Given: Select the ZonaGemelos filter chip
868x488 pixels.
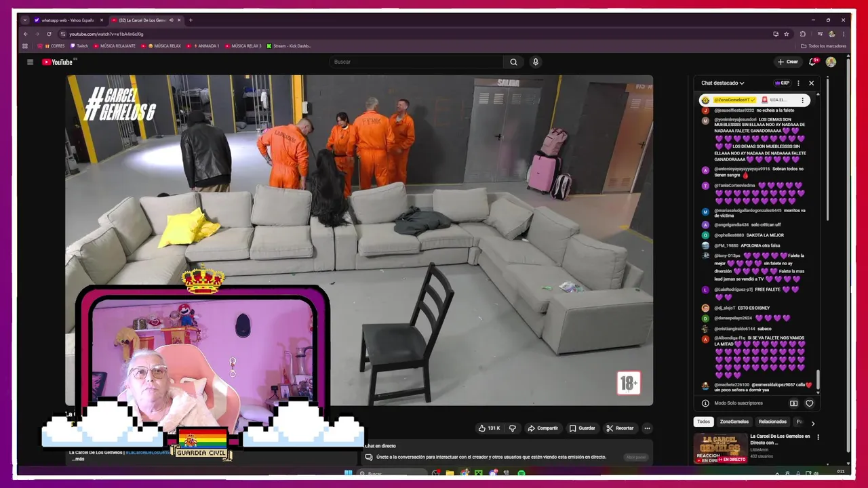Looking at the screenshot, I should tap(734, 422).
